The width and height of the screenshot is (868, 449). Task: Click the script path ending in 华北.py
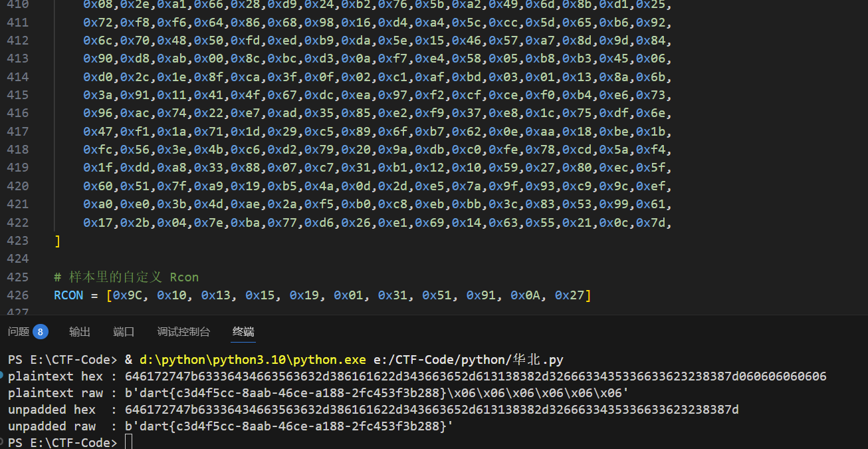coord(468,360)
